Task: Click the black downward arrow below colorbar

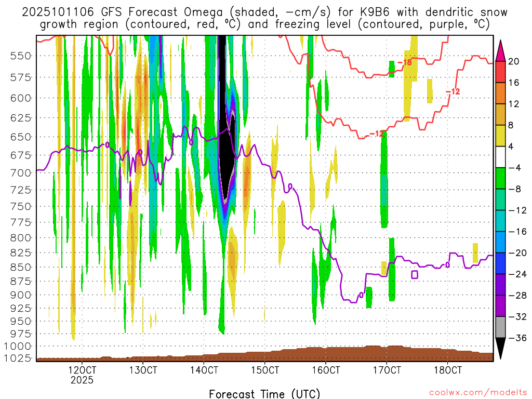Action: (500, 349)
